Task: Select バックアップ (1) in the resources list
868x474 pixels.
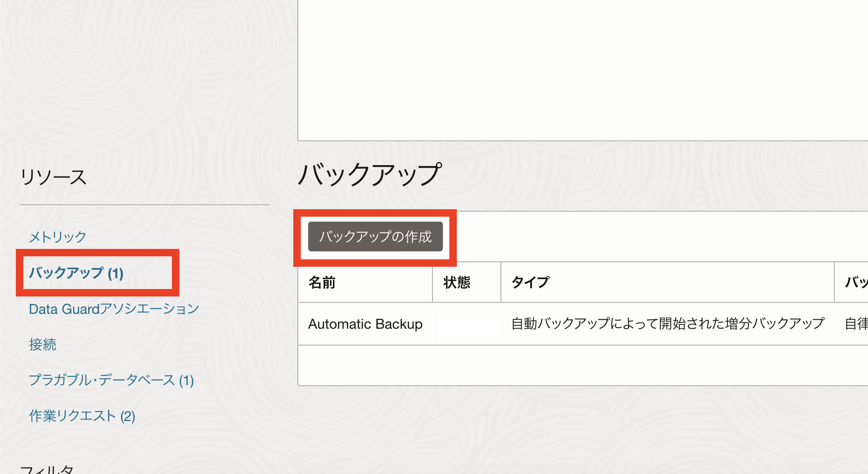Action: coord(76,273)
